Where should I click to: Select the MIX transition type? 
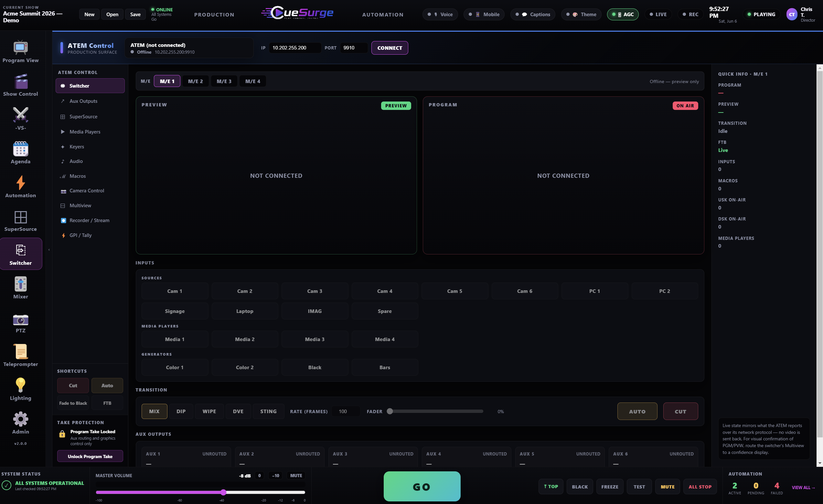tap(154, 412)
